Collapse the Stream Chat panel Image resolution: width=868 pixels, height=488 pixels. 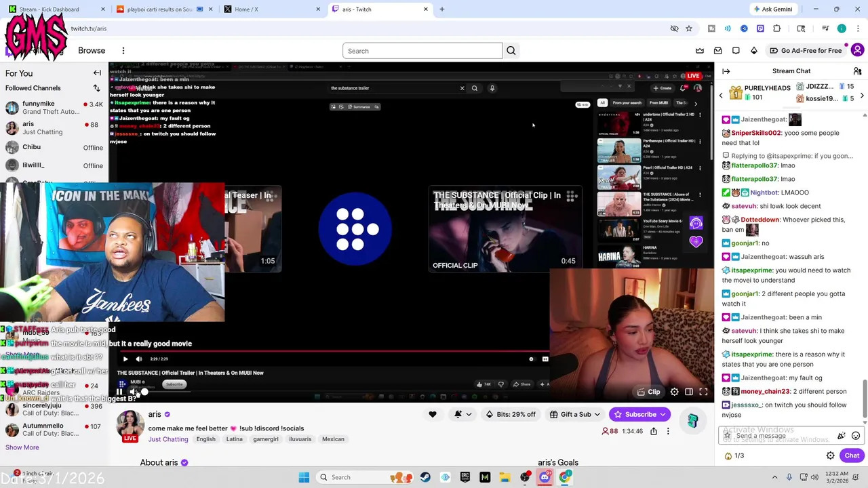[726, 71]
